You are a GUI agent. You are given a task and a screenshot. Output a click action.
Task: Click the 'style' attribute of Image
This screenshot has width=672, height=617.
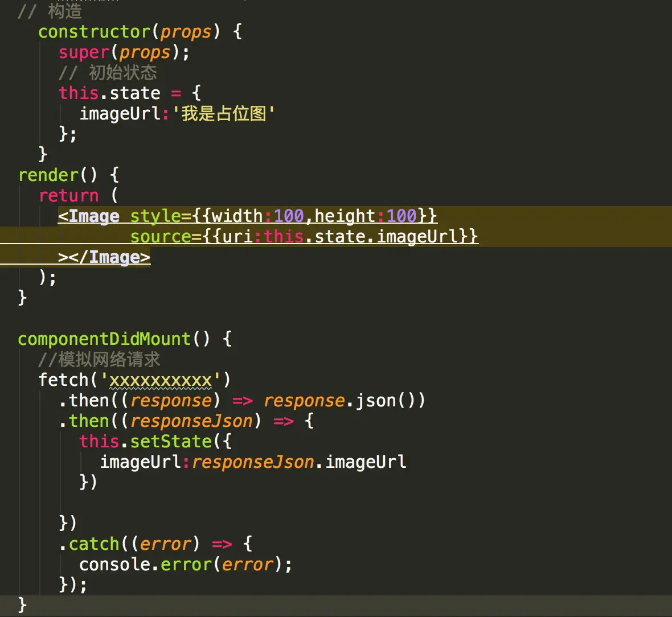[x=155, y=216]
